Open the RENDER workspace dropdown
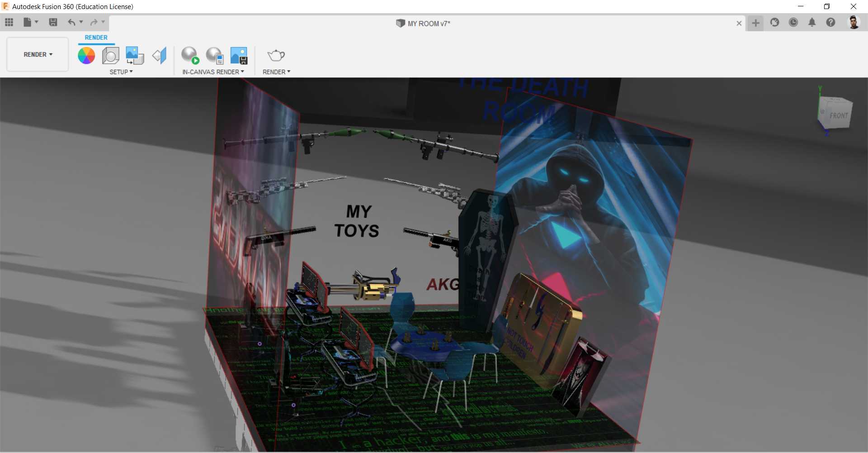Viewport: 868px width, 453px height. pos(38,54)
